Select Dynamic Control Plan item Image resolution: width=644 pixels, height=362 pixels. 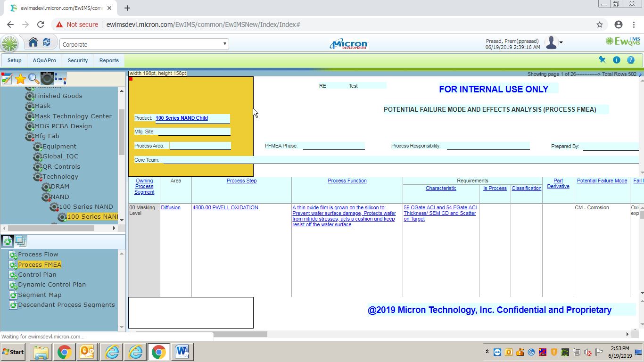52,284
